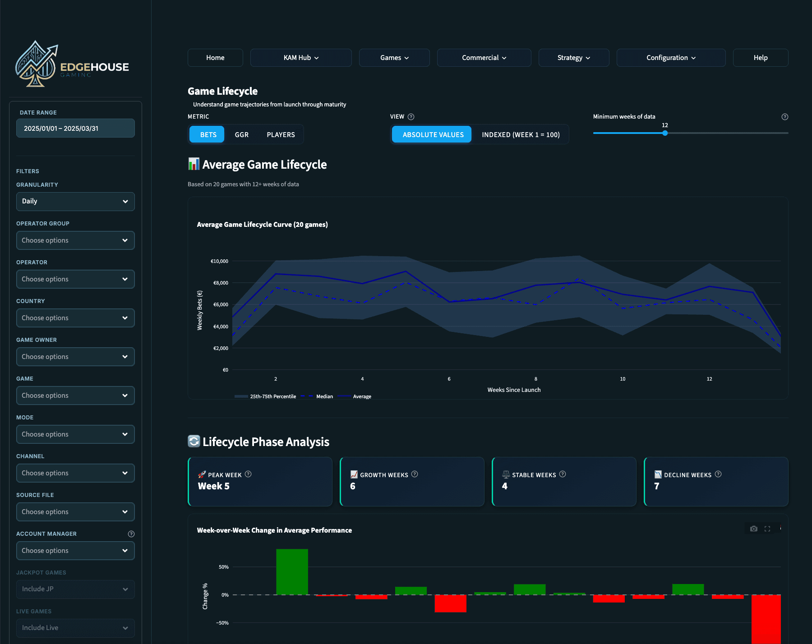Click scales icon on Stable Weeks card
This screenshot has width=812, height=644.
tap(506, 474)
